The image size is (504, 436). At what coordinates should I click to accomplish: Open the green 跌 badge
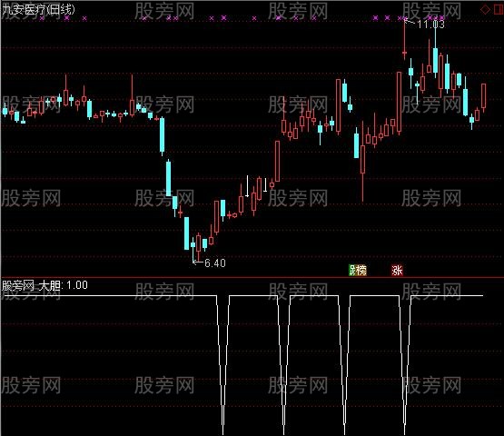[352, 271]
